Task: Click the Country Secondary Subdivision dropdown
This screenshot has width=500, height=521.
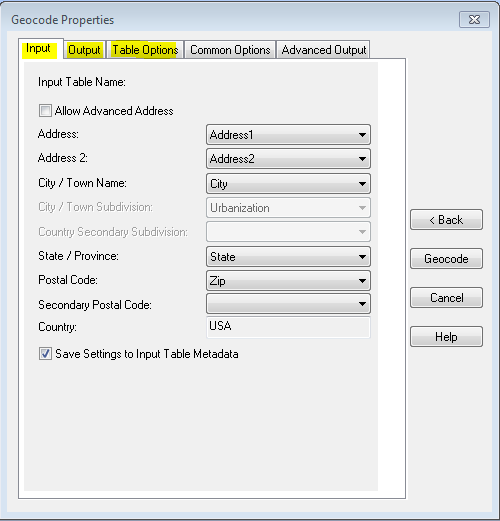Action: tap(288, 232)
